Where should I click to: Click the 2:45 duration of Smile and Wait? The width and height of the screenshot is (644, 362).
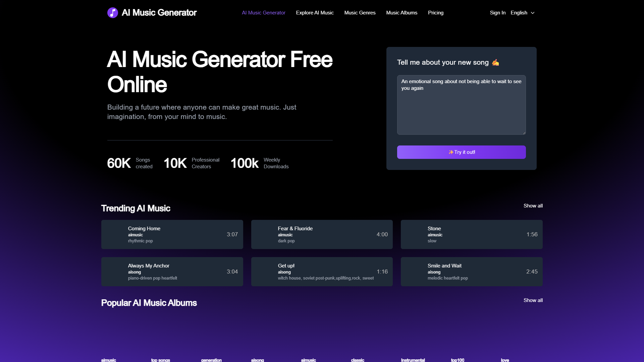(532, 271)
